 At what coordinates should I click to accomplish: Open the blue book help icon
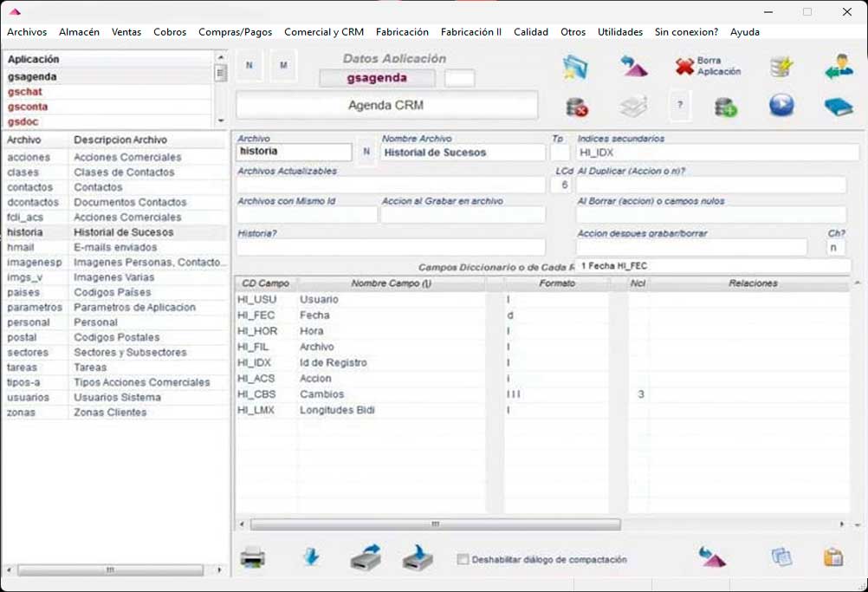pos(839,107)
